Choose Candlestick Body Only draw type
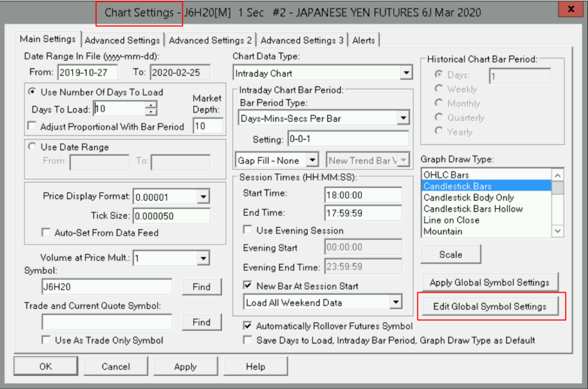Image resolution: width=588 pixels, height=389 pixels. coord(487,197)
